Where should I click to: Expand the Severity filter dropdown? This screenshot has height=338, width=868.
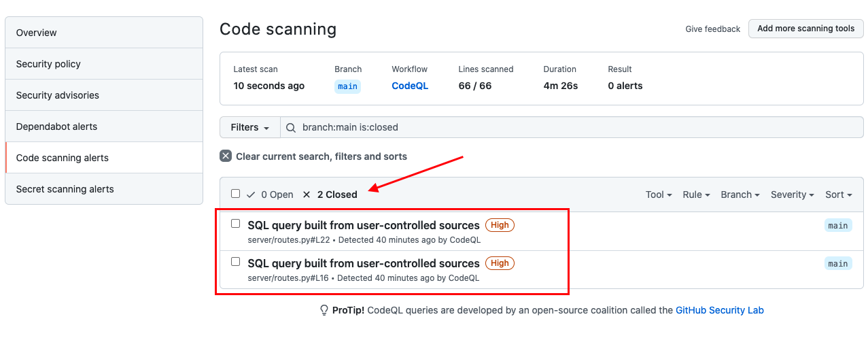(x=793, y=195)
